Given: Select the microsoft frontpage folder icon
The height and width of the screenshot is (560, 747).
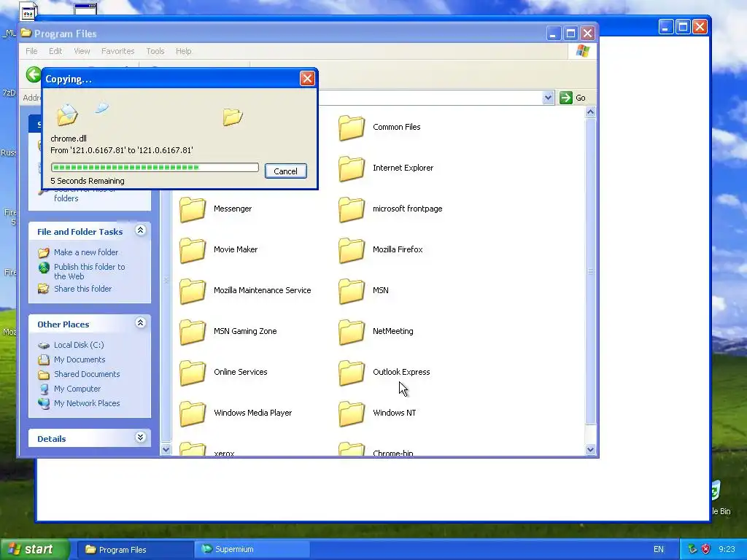Looking at the screenshot, I should [x=352, y=209].
